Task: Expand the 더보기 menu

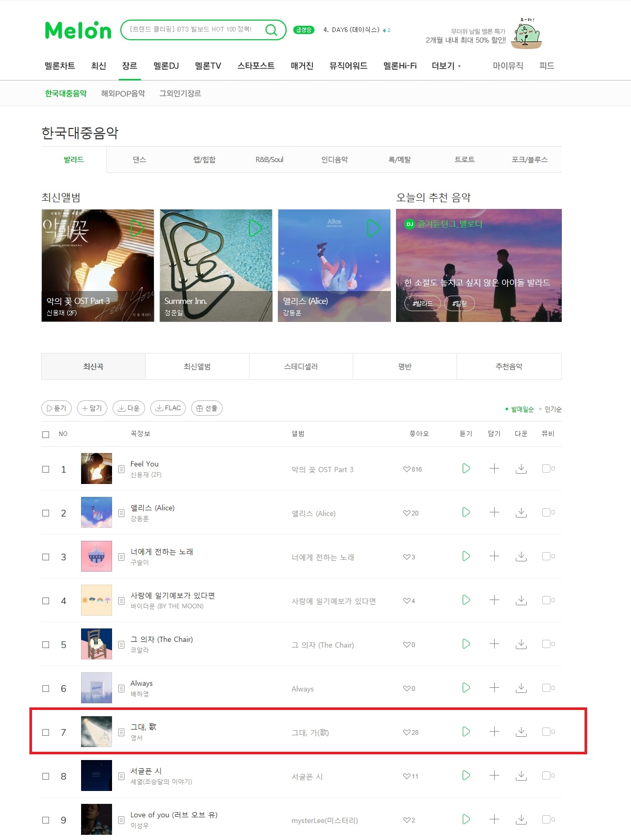Action: 446,66
